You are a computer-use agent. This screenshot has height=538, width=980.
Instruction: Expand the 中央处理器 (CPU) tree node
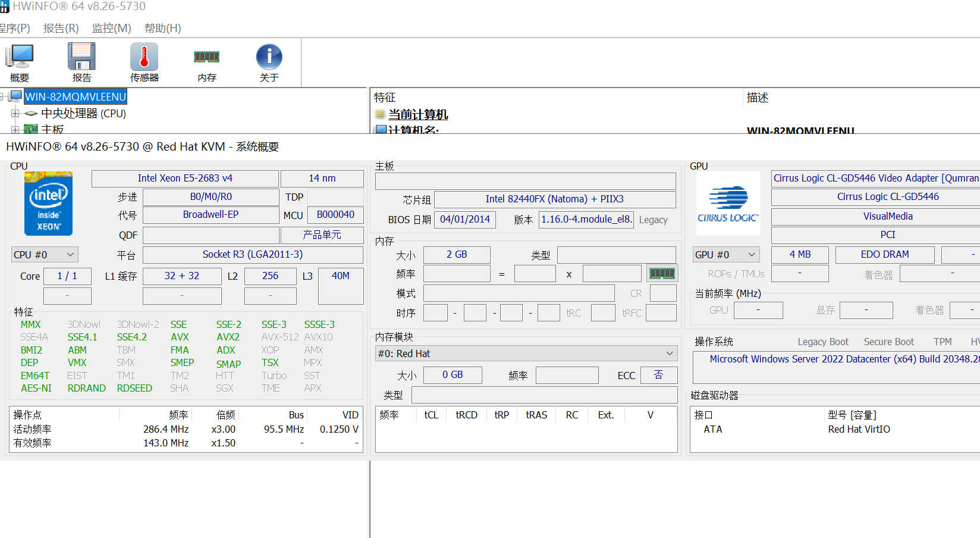point(15,113)
